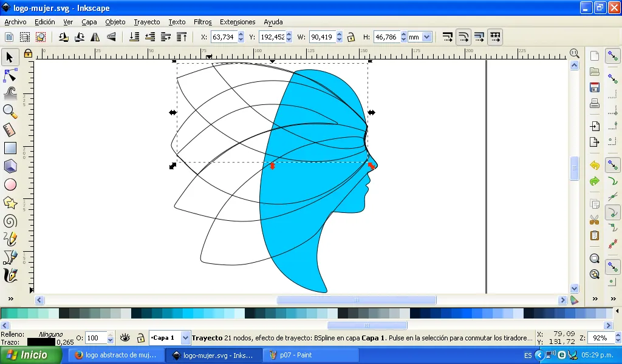Open the Filtros menu
The width and height of the screenshot is (622, 364).
click(203, 22)
